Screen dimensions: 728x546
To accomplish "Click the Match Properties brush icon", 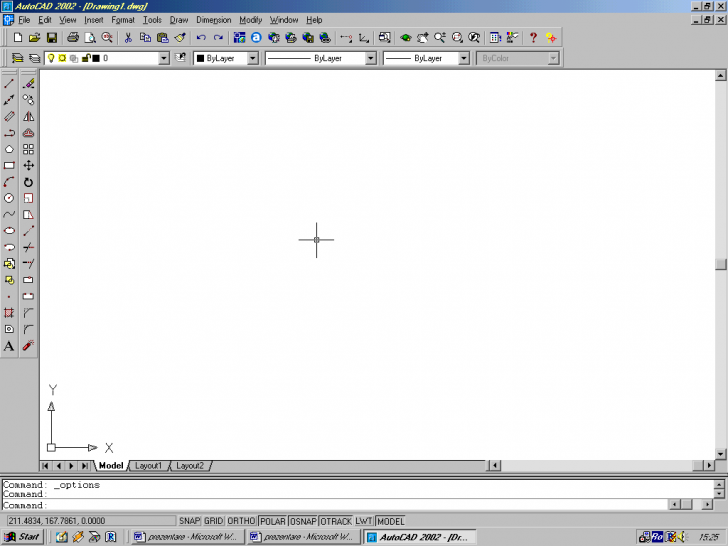I will pyautogui.click(x=180, y=38).
